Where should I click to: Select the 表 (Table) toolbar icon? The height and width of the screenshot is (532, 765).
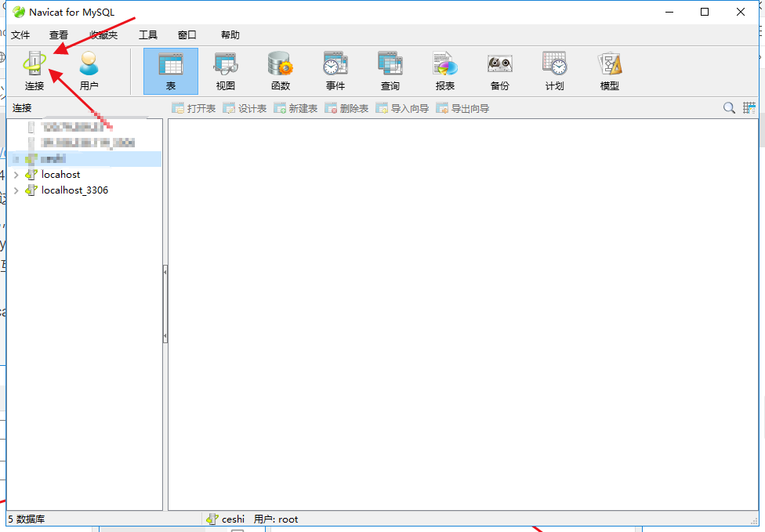171,71
